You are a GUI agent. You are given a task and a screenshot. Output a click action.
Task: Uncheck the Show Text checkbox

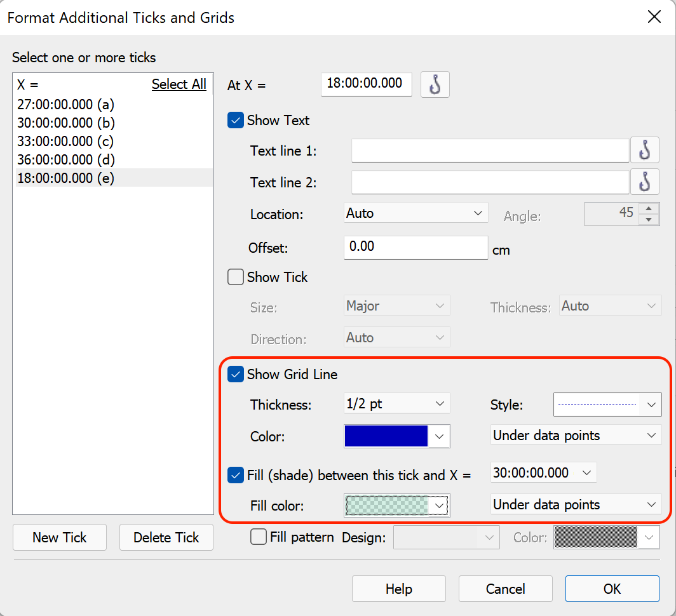[x=236, y=121]
